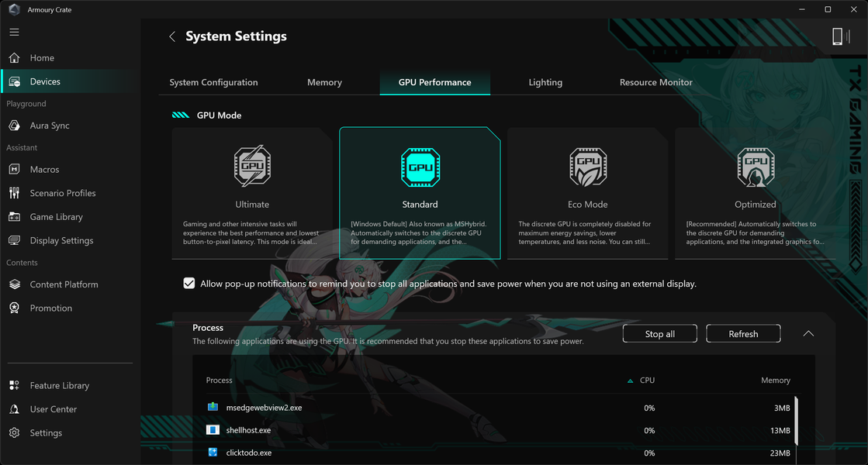Select the msedgewebview2.exe process name
Image resolution: width=868 pixels, height=465 pixels.
(264, 408)
